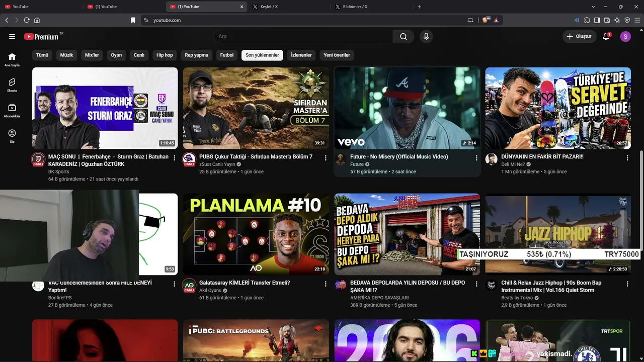Open options for BEDAVA DEPOLARDA YILIN DEPOSU
644x362 pixels.
coord(476,284)
